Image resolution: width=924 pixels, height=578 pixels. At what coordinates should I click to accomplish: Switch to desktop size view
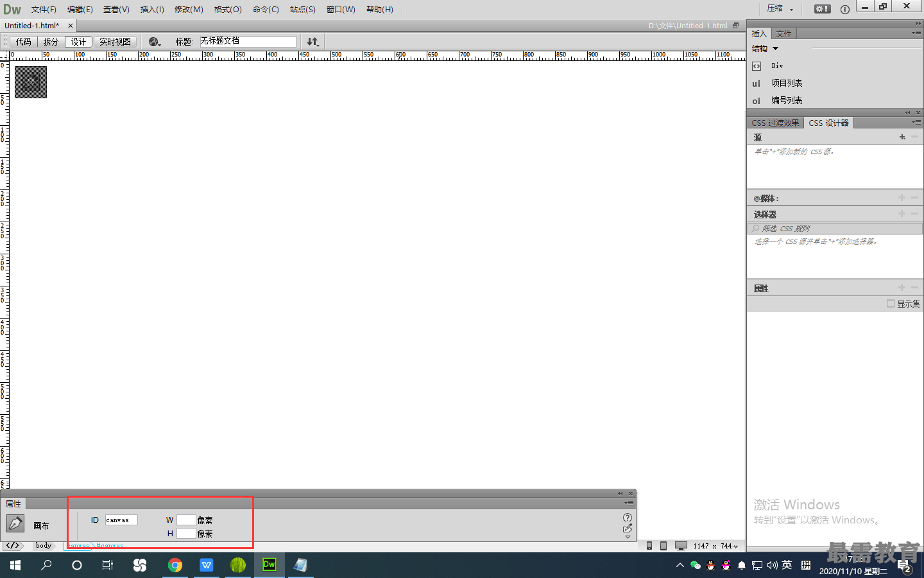pos(681,546)
